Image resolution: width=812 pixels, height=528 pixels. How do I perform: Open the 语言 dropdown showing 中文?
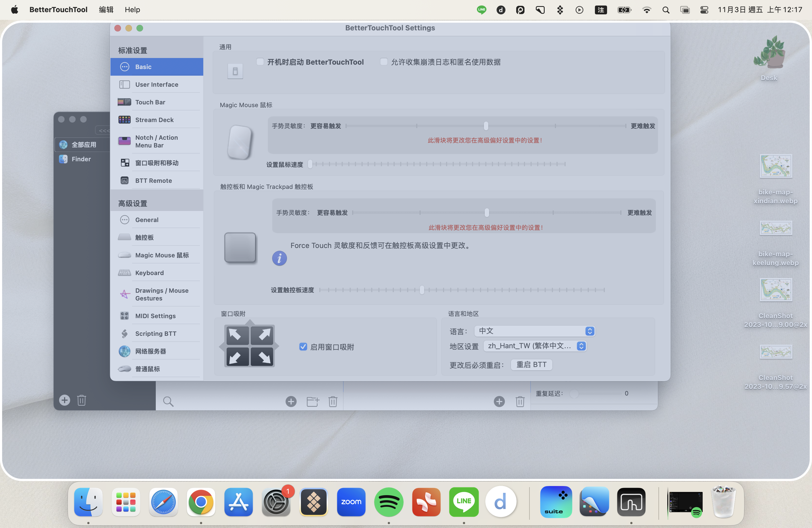[535, 331]
